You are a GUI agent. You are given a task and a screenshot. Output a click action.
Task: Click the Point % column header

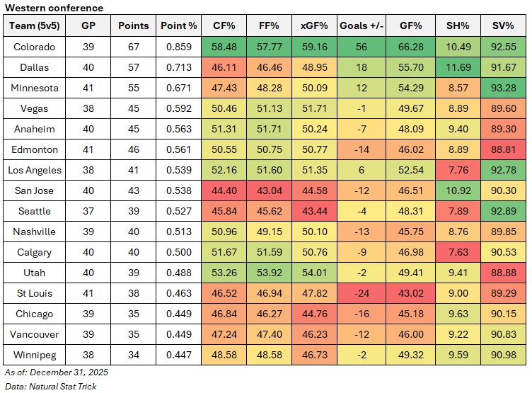point(179,26)
